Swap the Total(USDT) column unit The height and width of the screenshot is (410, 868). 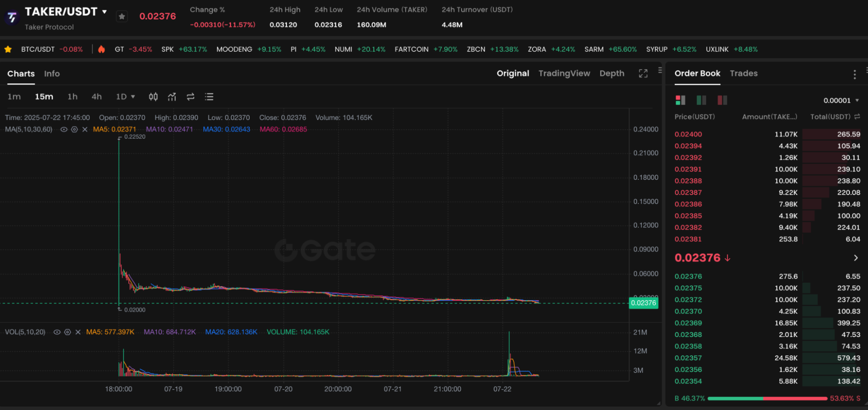click(x=857, y=117)
